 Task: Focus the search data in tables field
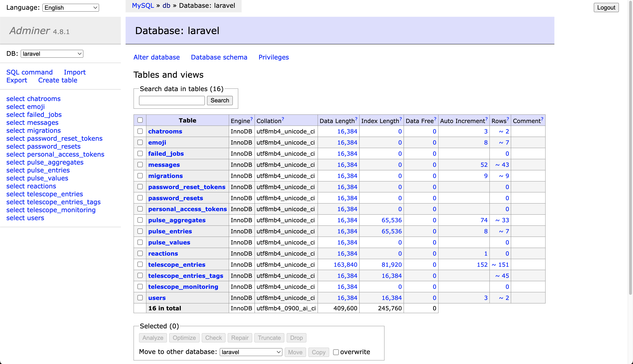pos(172,100)
